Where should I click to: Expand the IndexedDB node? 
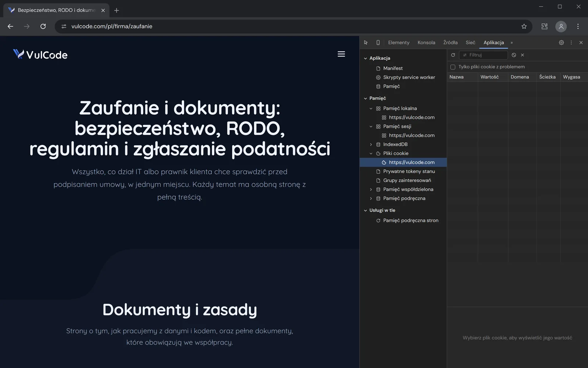pos(371,145)
